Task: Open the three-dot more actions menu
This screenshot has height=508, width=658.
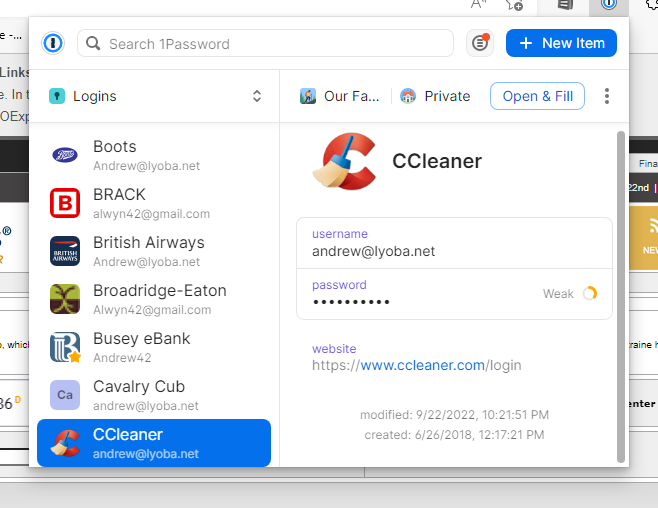Action: tap(607, 96)
